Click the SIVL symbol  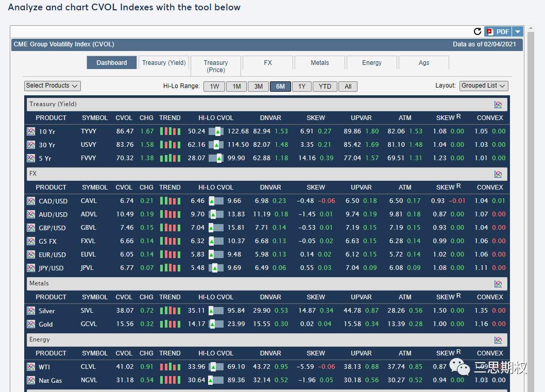pyautogui.click(x=87, y=311)
